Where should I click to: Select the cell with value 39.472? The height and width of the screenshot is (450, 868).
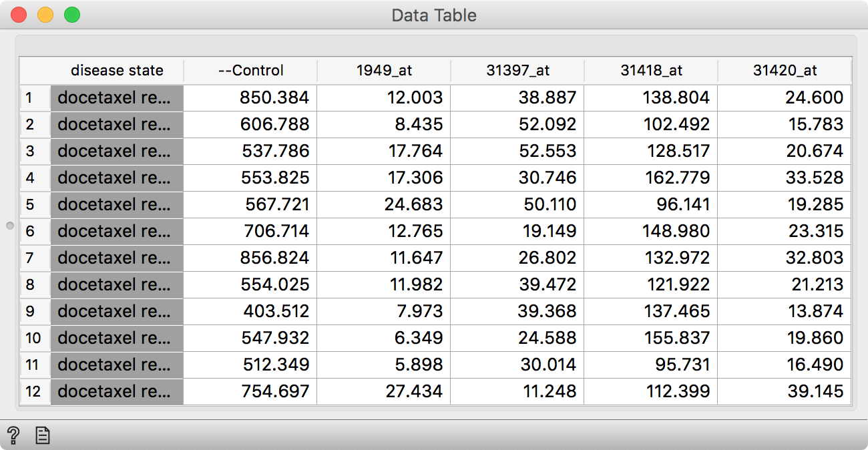[517, 284]
